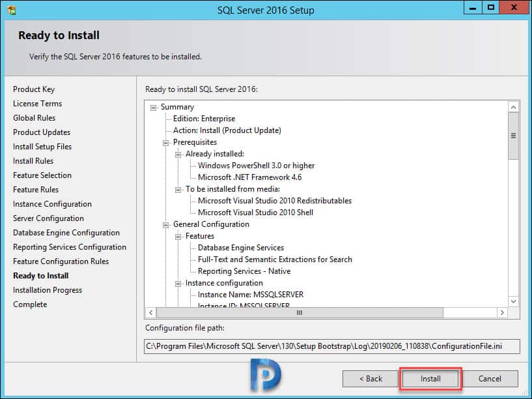
Task: Select Windows PowerShell 3.0 or higher row
Action: pos(256,166)
